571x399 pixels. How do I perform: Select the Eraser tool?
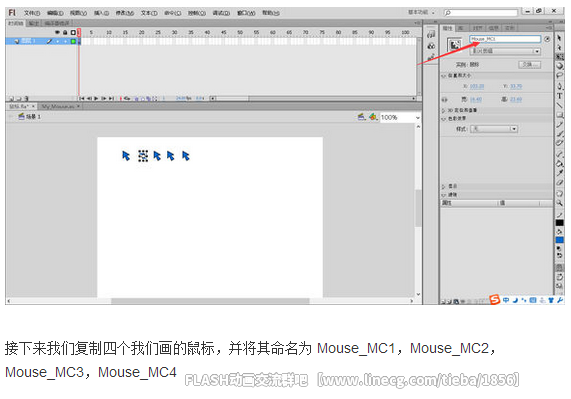[559, 182]
